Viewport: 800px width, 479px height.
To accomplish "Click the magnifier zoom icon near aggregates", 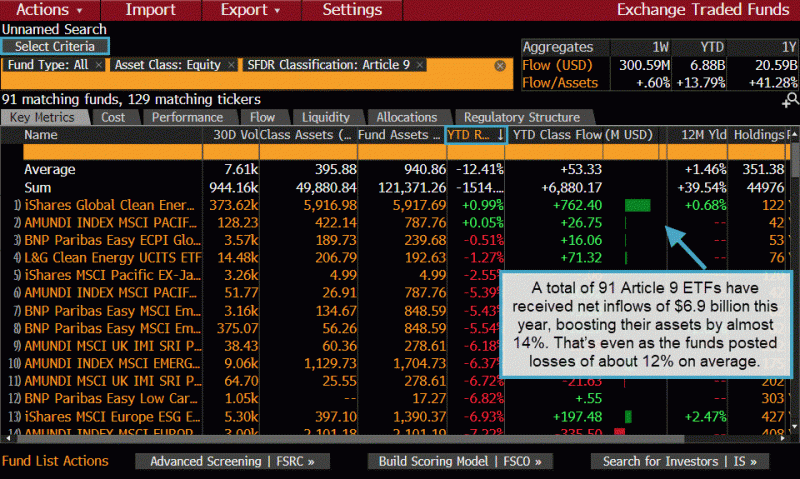I will pyautogui.click(x=790, y=99).
